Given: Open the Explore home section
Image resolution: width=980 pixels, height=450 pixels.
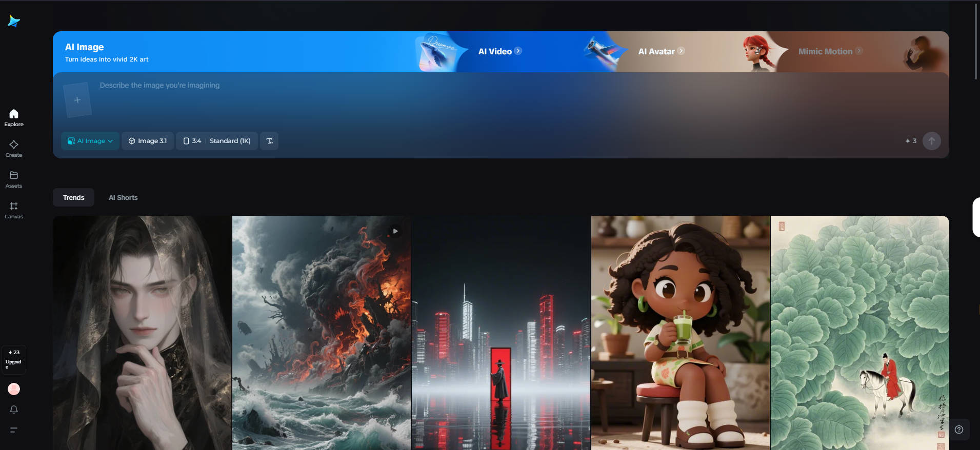Looking at the screenshot, I should (x=14, y=118).
